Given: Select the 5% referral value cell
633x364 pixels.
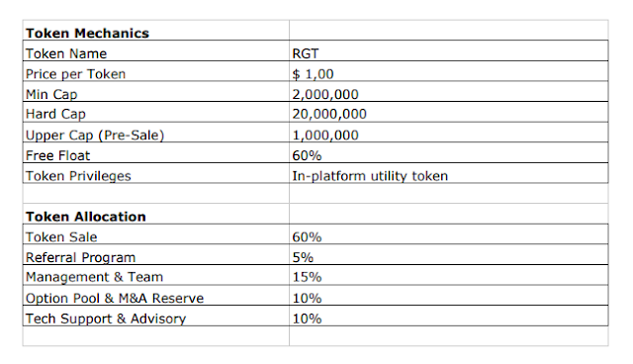Looking at the screenshot, I should coord(448,254).
